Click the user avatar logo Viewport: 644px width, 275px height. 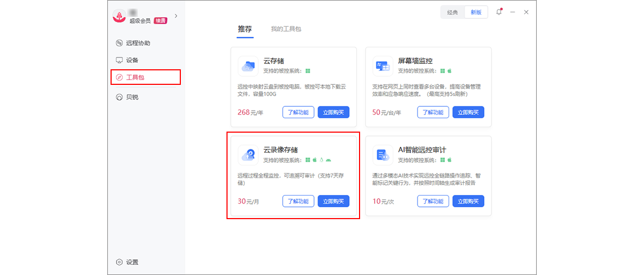coord(119,16)
